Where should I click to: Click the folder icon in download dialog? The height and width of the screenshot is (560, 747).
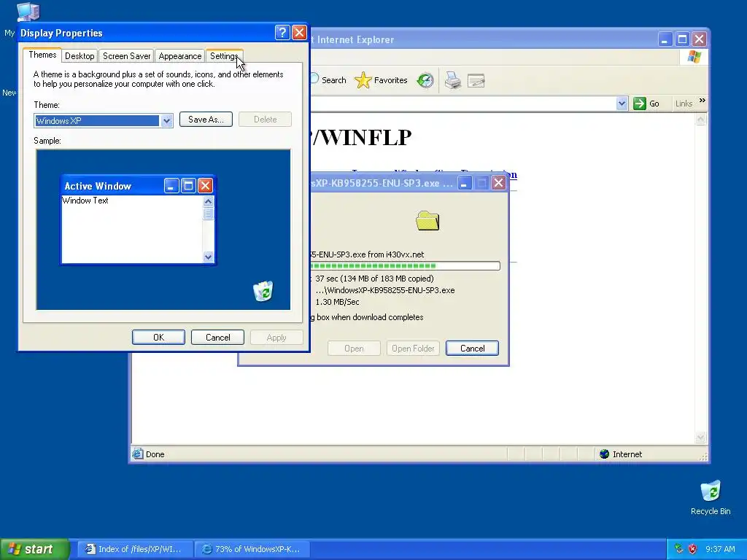427,221
